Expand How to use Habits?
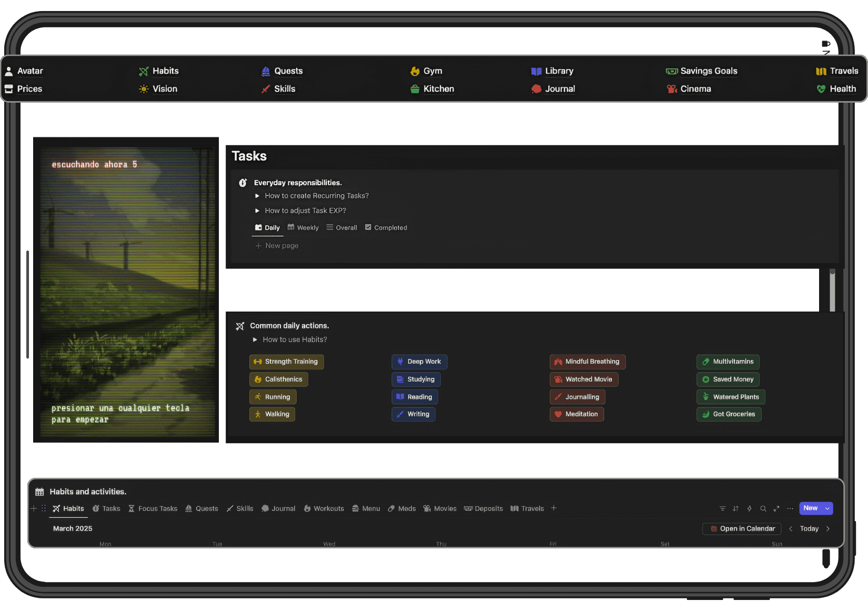Viewport: 868px width, 611px height. 255,339
